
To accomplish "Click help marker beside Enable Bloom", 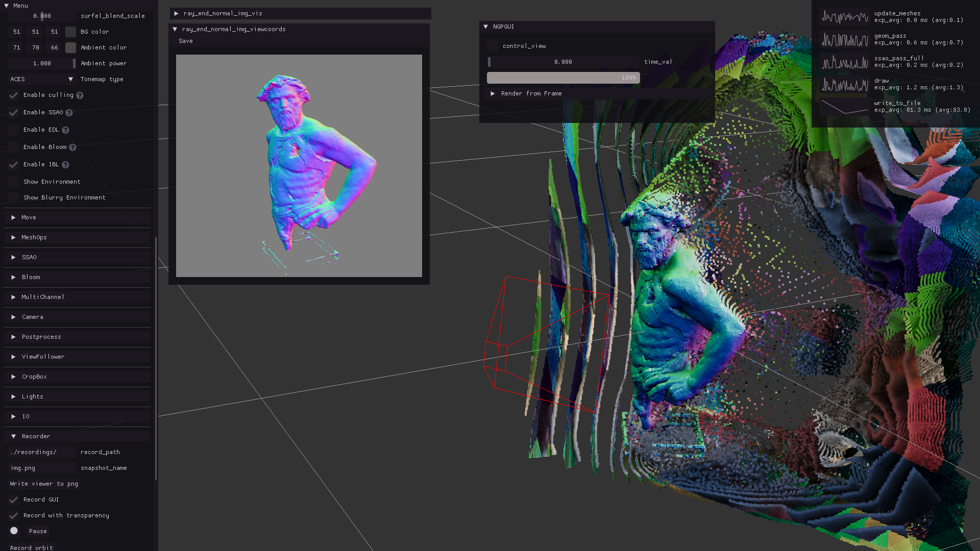I will pyautogui.click(x=72, y=147).
